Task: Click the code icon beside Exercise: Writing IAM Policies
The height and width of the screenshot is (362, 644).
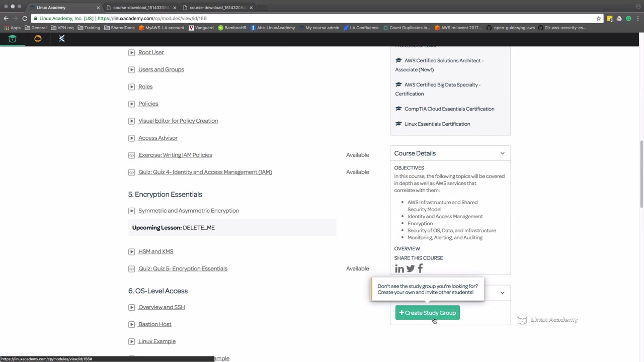Action: tap(131, 155)
